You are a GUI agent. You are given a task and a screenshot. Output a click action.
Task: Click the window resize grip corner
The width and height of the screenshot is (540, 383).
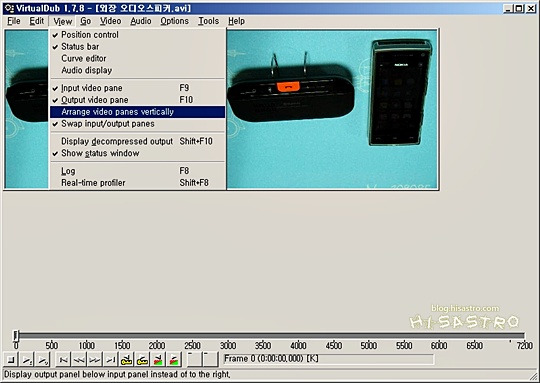click(534, 376)
